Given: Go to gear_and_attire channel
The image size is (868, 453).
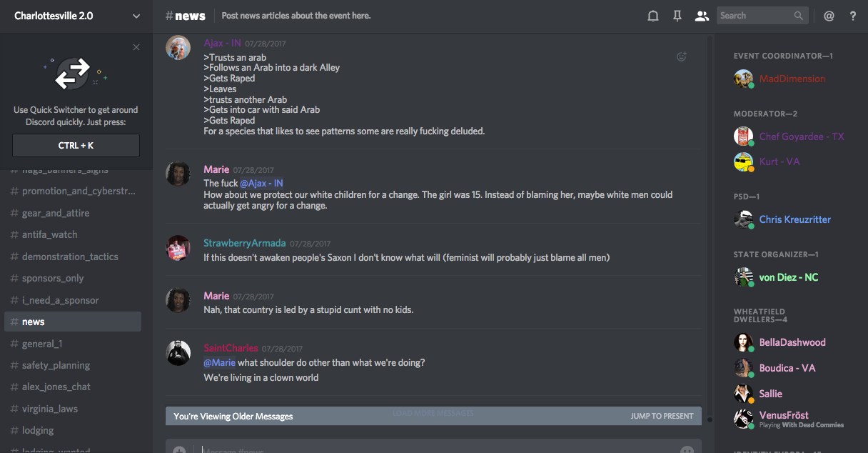Looking at the screenshot, I should tap(56, 213).
